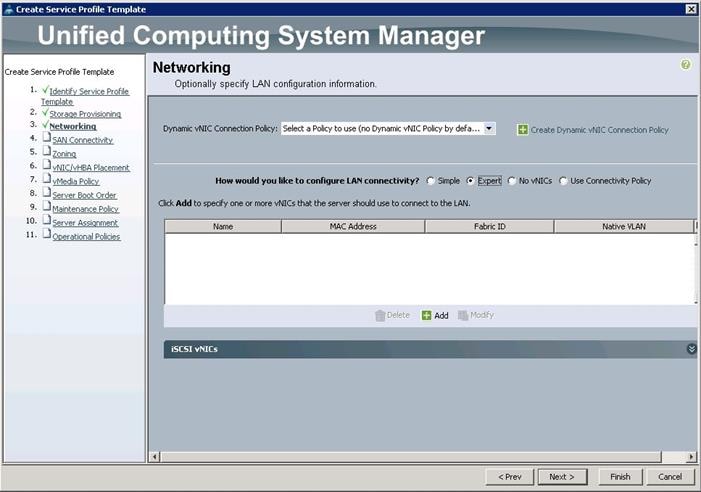Viewport: 701px width, 492px height.
Task: Go to vNIC/vHBA Placement step
Action: pos(91,168)
